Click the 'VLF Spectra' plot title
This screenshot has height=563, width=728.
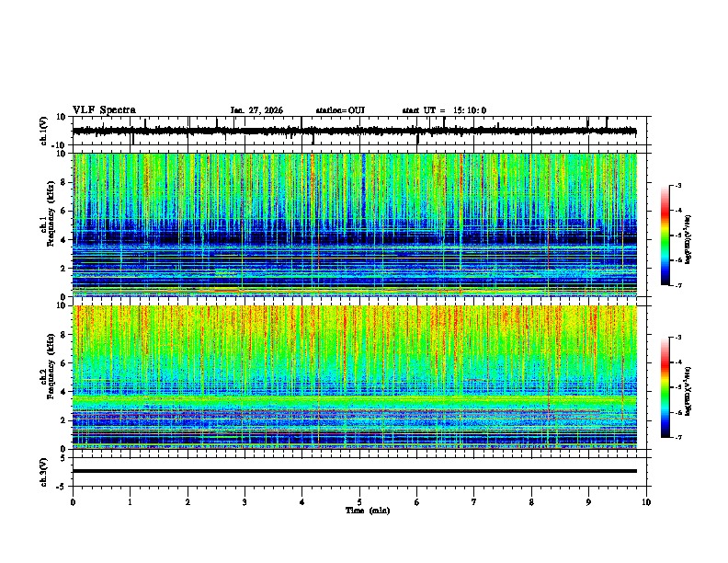pyautogui.click(x=104, y=110)
